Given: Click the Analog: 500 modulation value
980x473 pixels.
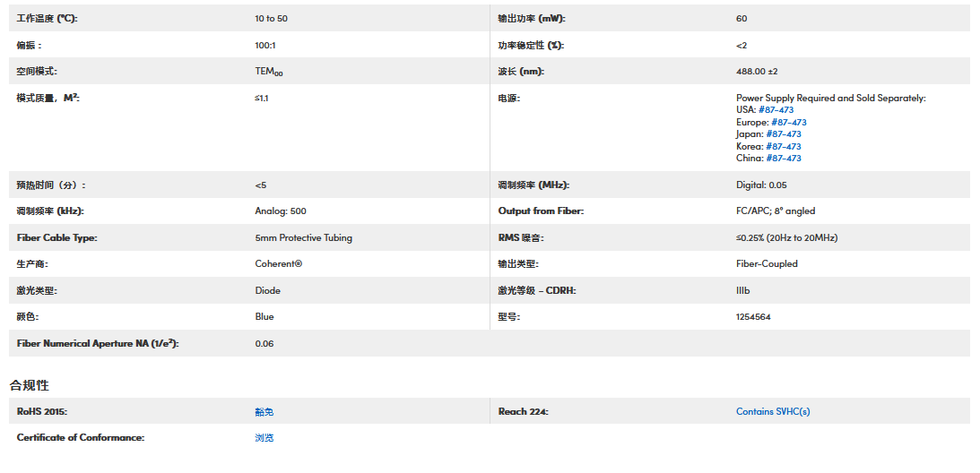Looking at the screenshot, I should (x=280, y=211).
